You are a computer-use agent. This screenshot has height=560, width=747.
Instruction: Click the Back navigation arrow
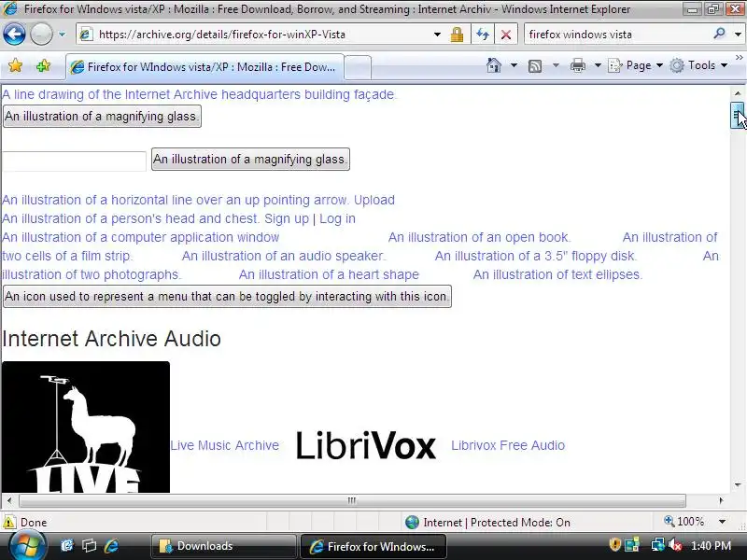click(14, 35)
